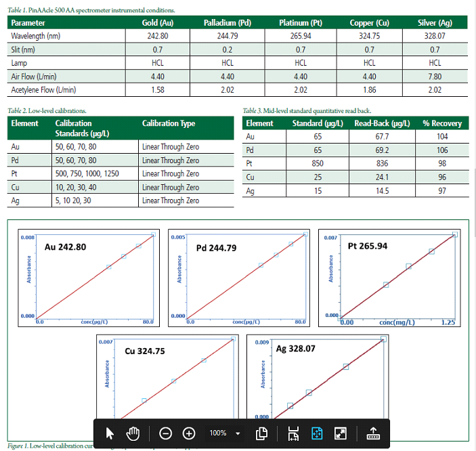This screenshot has height=451, width=476.
Task: Activate the hand pan tool
Action: [x=133, y=433]
